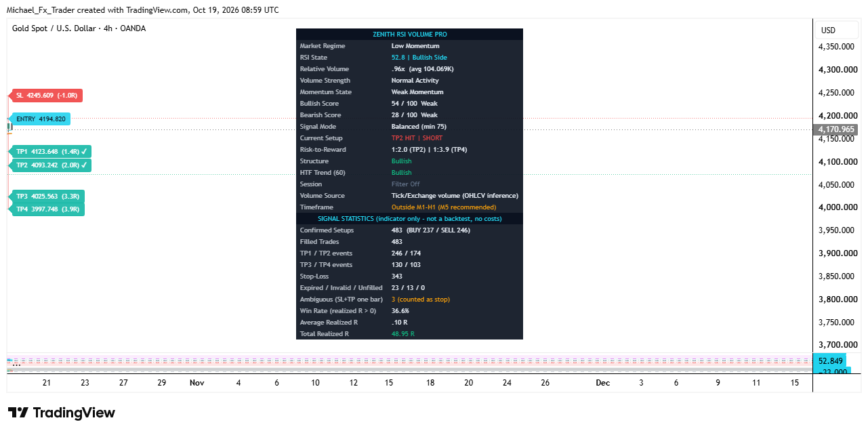Select the Win Rate value '36.6%'
Image resolution: width=868 pixels, height=433 pixels.
pos(400,311)
